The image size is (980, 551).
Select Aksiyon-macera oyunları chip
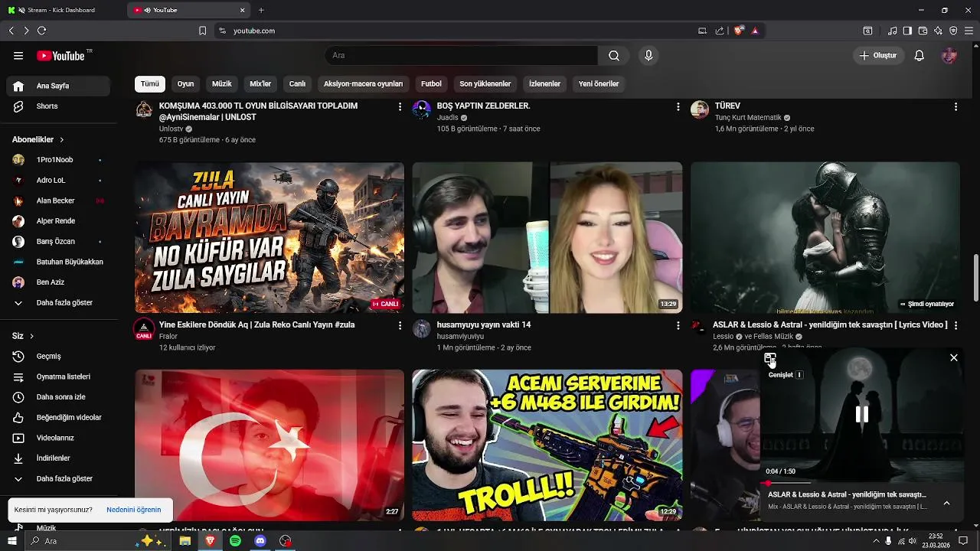363,84
